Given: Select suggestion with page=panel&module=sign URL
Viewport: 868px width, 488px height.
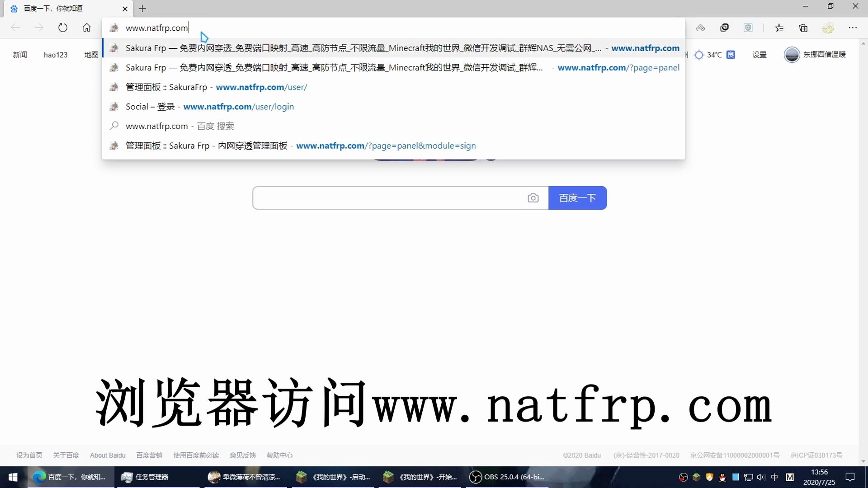Looking at the screenshot, I should pos(393,145).
